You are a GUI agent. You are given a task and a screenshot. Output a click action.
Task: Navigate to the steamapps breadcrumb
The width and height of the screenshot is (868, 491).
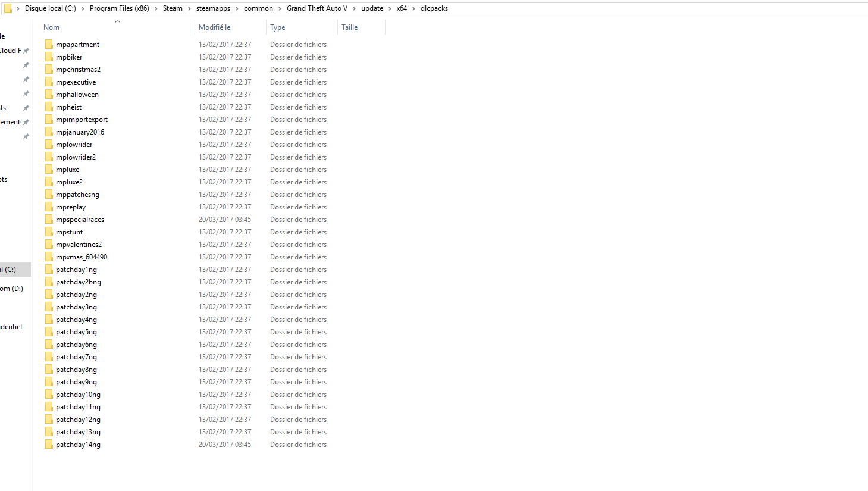click(x=213, y=8)
